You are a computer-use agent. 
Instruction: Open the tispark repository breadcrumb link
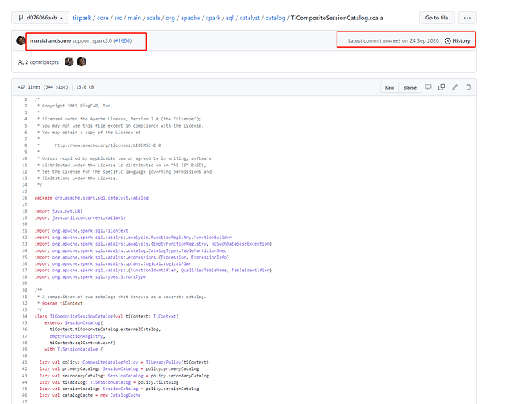pos(82,18)
